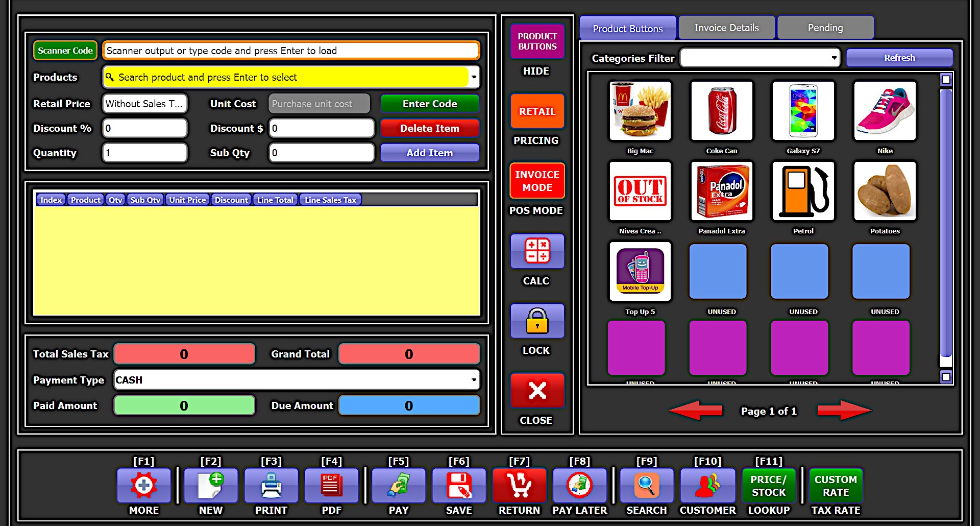The image size is (980, 526).
Task: Save the invoice with the SAVE icon
Action: point(459,485)
